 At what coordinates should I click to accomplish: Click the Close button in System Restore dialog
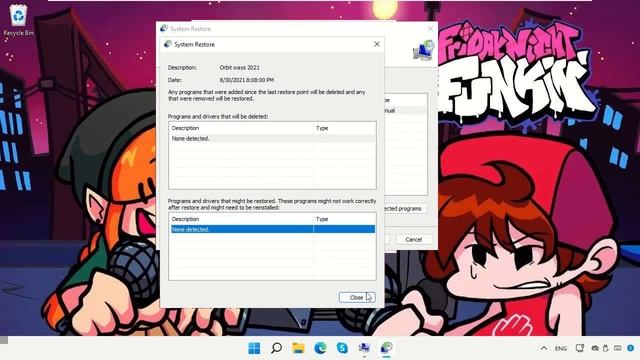click(357, 298)
